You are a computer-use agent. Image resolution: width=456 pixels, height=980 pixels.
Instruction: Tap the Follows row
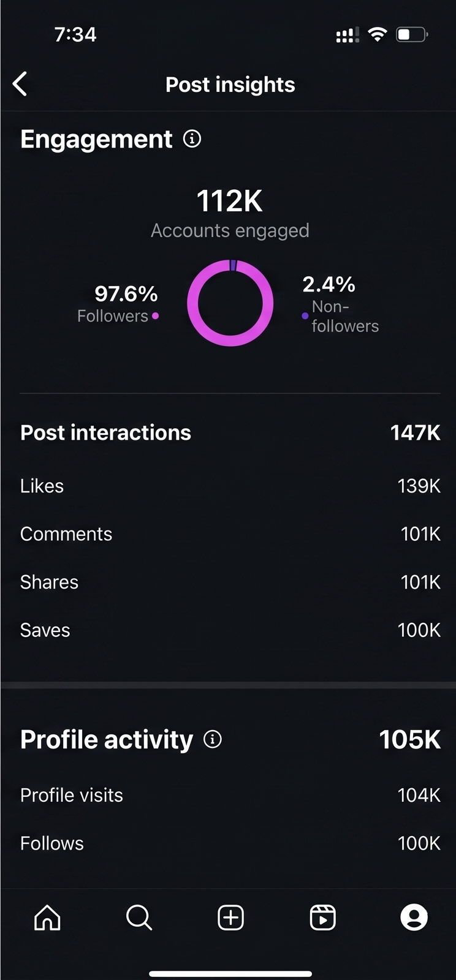[230, 843]
